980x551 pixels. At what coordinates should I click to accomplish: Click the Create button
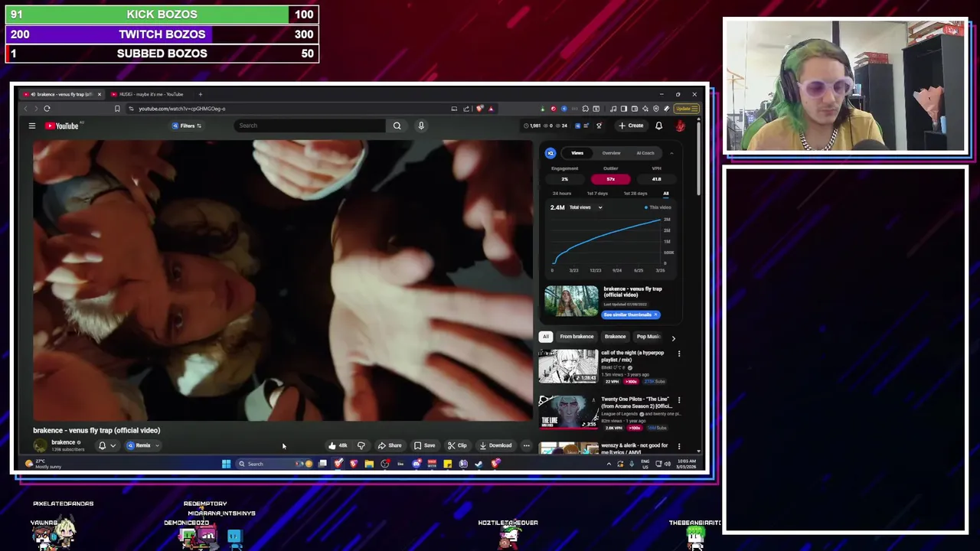coord(632,126)
